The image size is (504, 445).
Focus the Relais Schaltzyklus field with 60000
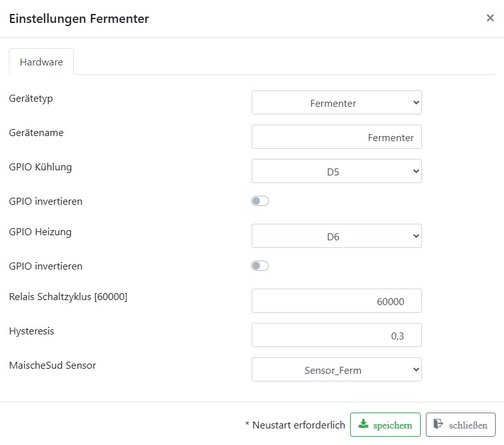pos(336,301)
